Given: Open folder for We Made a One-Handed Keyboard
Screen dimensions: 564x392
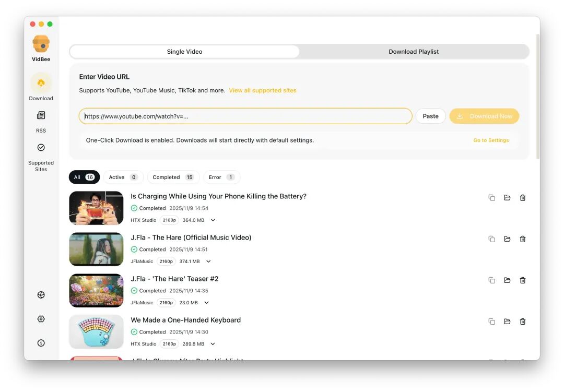Looking at the screenshot, I should 507,322.
